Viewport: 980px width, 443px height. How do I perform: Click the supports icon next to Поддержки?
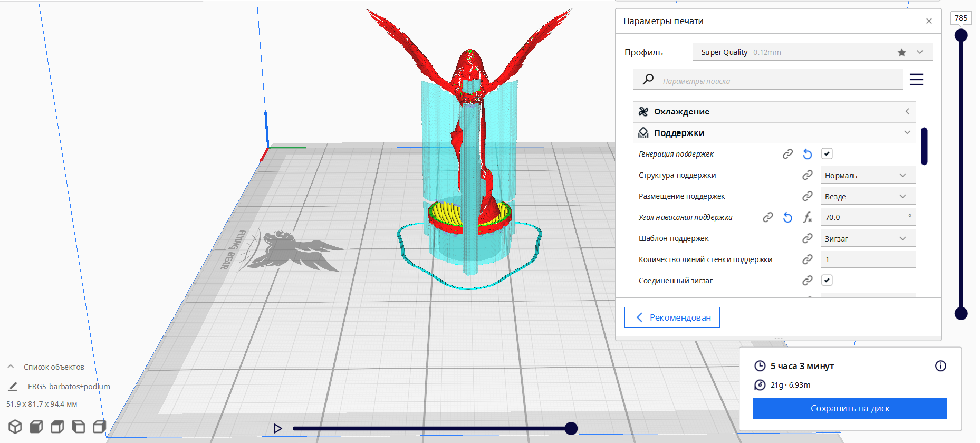coord(643,133)
